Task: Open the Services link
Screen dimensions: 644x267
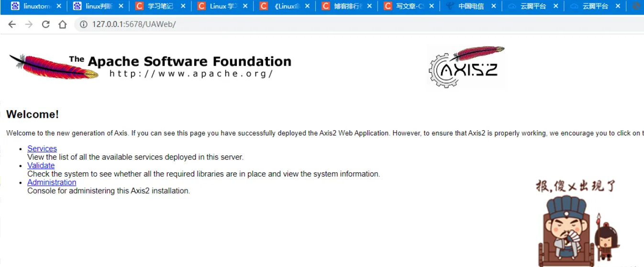Action: point(42,148)
